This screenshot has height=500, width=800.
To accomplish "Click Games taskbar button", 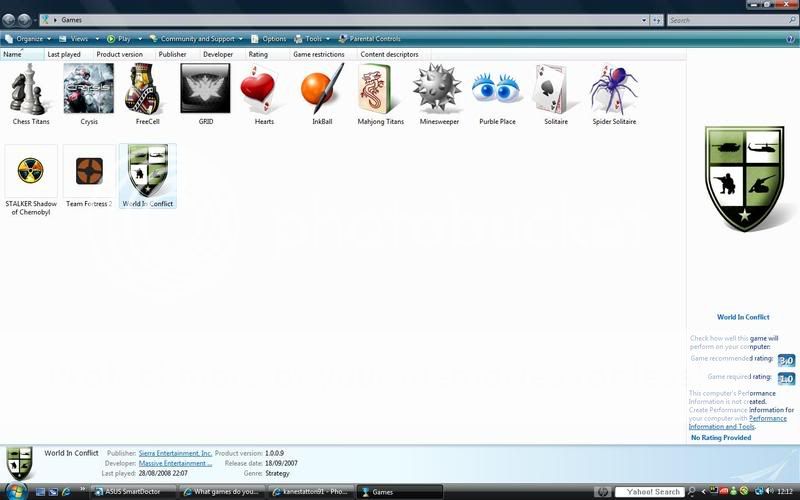I will (399, 492).
